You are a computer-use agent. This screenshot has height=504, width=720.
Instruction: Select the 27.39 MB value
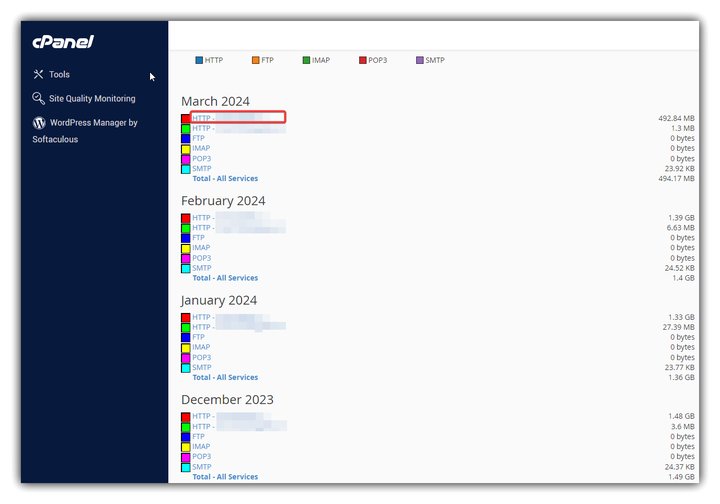coord(678,327)
